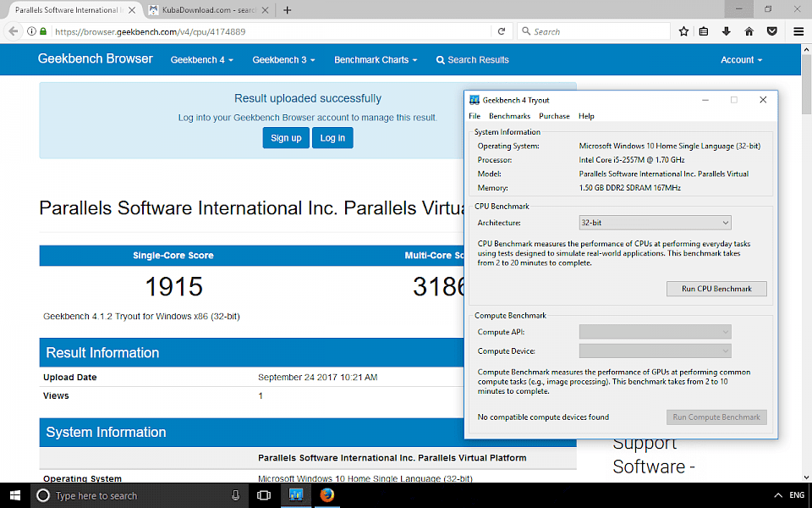Go to the Firefox home page icon
This screenshot has height=508, width=812.
tap(749, 31)
